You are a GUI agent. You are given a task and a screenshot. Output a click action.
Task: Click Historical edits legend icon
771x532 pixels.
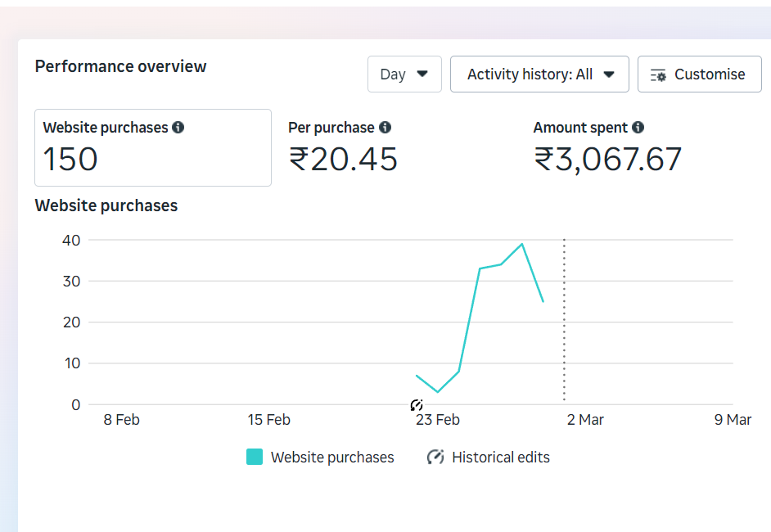(435, 458)
